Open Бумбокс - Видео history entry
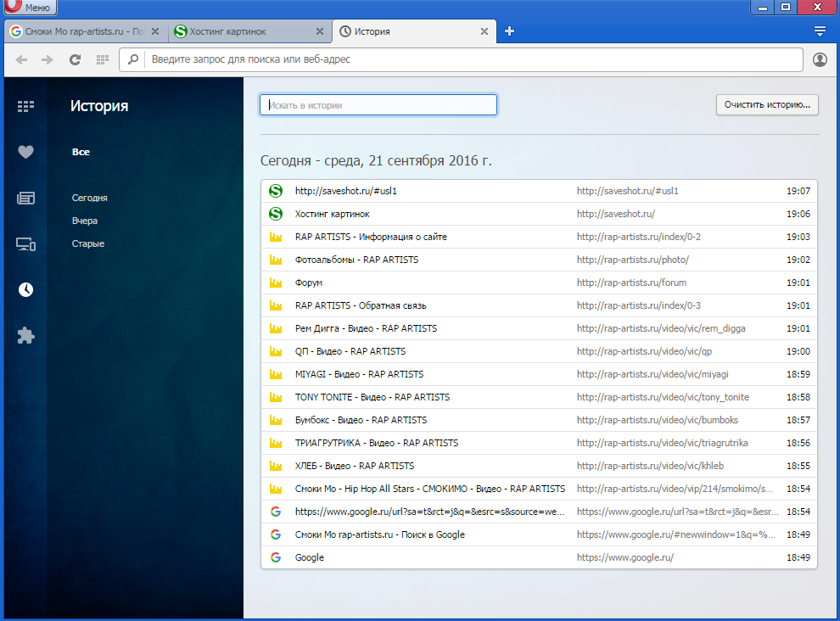The image size is (840, 621). (539, 420)
